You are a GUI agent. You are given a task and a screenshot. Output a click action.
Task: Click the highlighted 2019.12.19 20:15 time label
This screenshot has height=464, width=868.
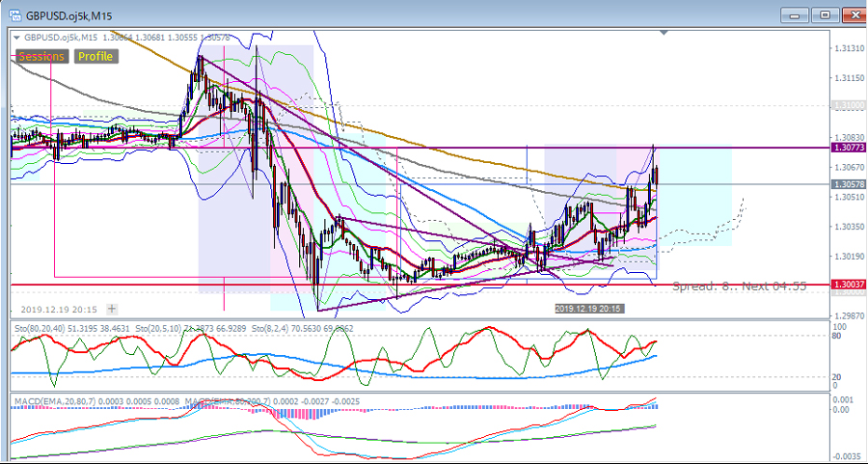pyautogui.click(x=588, y=308)
